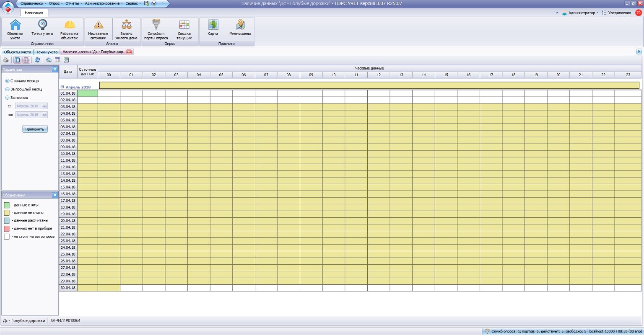Print the data availability report
644x335 pixels.
pyautogui.click(x=6, y=60)
